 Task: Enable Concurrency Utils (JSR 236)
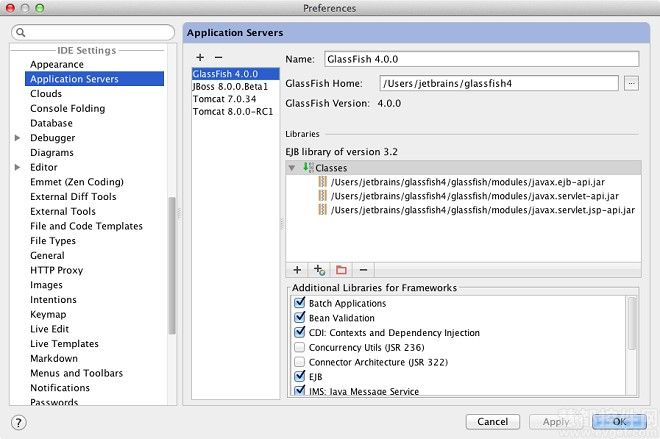(299, 347)
